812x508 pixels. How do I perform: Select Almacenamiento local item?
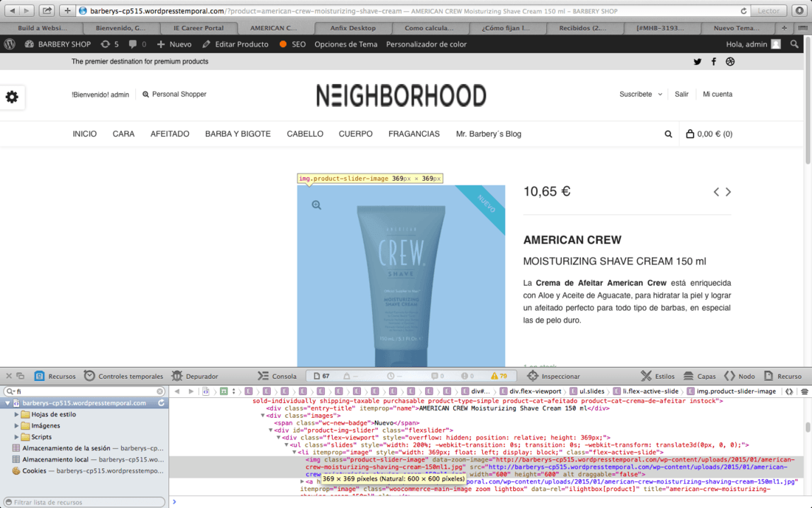[x=88, y=460]
